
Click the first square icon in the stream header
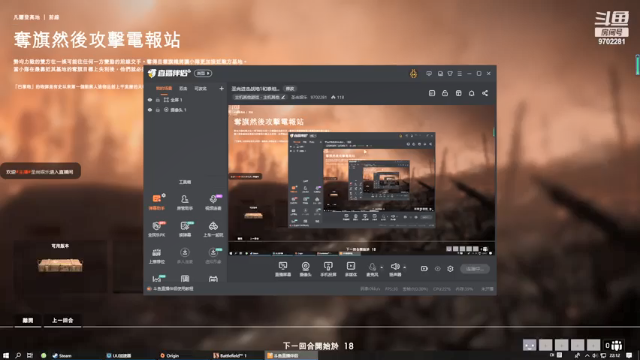point(432,93)
